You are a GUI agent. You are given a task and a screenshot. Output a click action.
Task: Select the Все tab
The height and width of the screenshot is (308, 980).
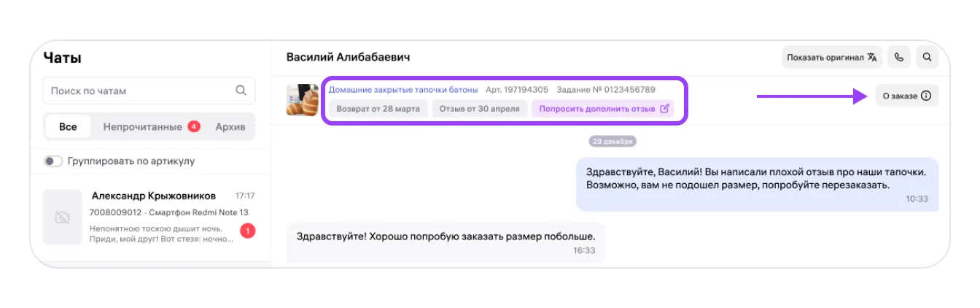(68, 126)
